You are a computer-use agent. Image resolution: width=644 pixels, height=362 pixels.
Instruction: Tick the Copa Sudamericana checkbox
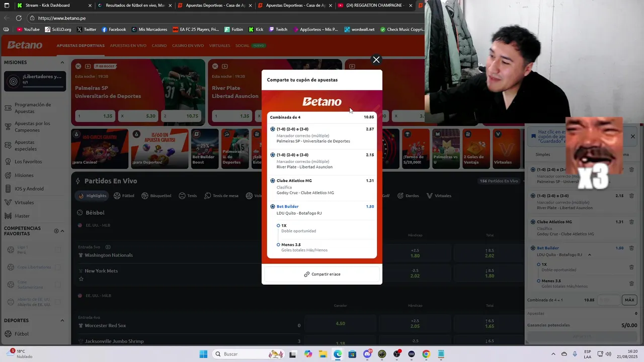tap(57, 285)
